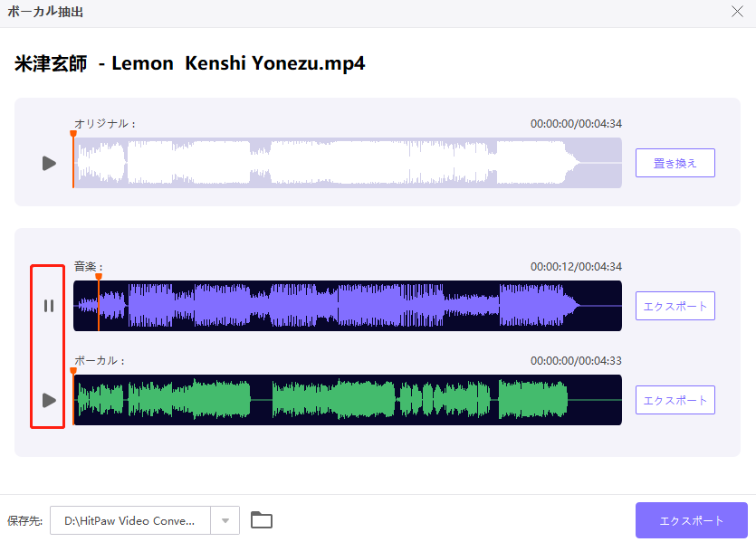This screenshot has height=542, width=756.
Task: Click the 置き換え button
Action: point(675,163)
